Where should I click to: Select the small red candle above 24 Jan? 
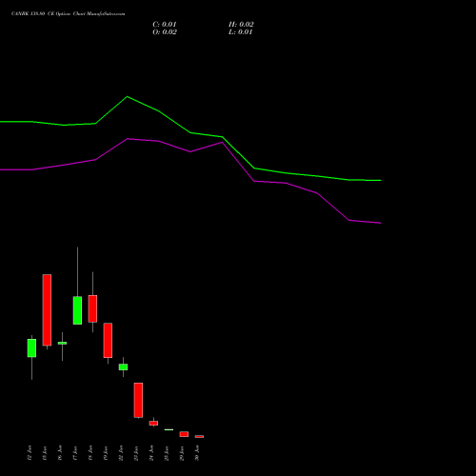coord(153,424)
